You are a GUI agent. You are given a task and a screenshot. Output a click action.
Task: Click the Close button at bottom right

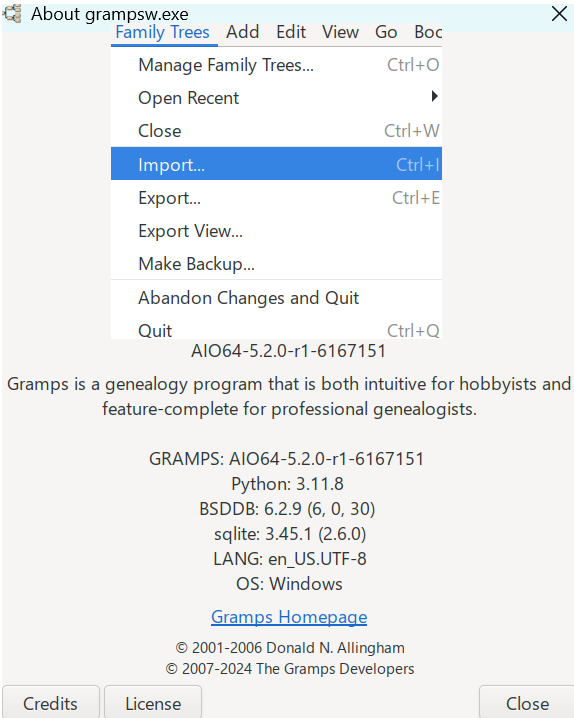click(527, 703)
